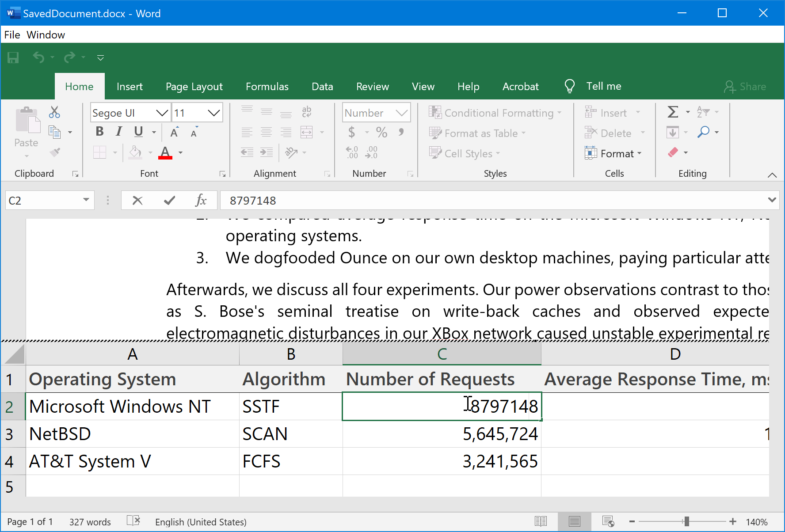
Task: Apply Percent Style from the Number group
Action: tap(381, 132)
